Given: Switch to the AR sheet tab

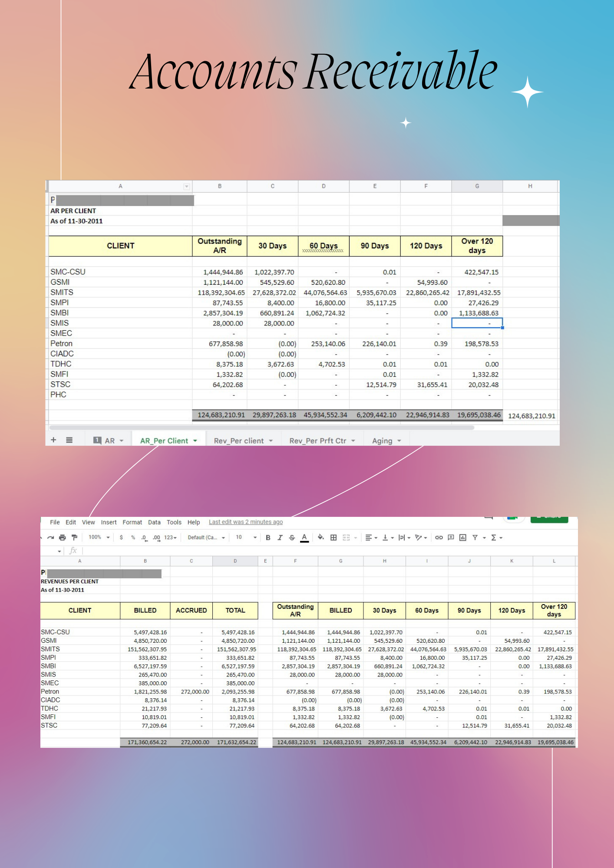Looking at the screenshot, I should [x=109, y=441].
